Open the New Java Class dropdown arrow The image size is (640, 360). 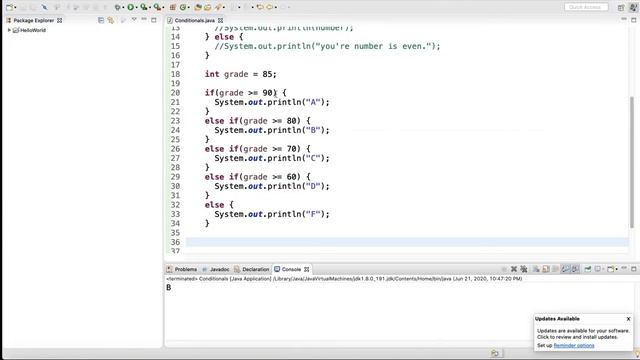coord(189,7)
